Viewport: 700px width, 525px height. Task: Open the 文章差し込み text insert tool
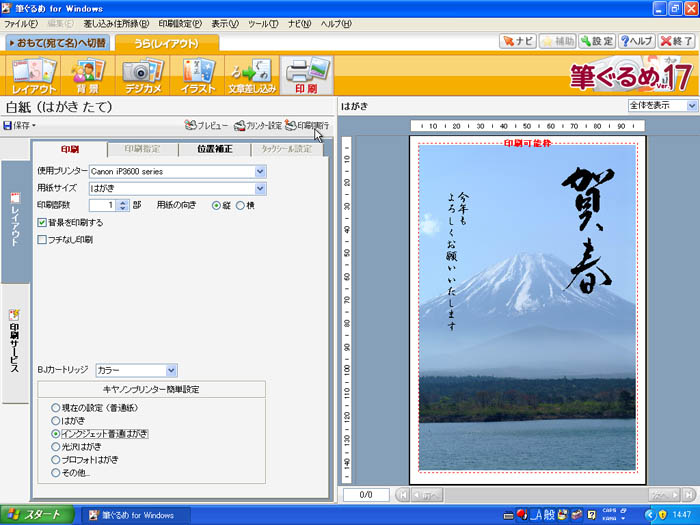click(x=251, y=75)
